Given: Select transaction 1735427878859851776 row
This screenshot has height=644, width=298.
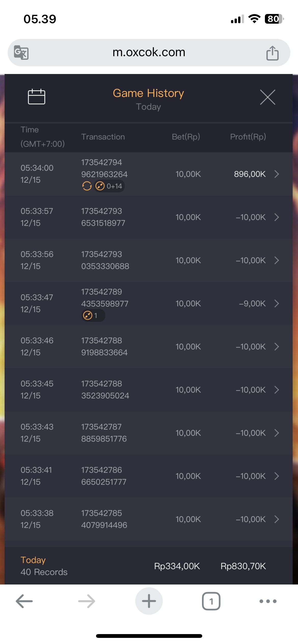Looking at the screenshot, I should (148, 433).
